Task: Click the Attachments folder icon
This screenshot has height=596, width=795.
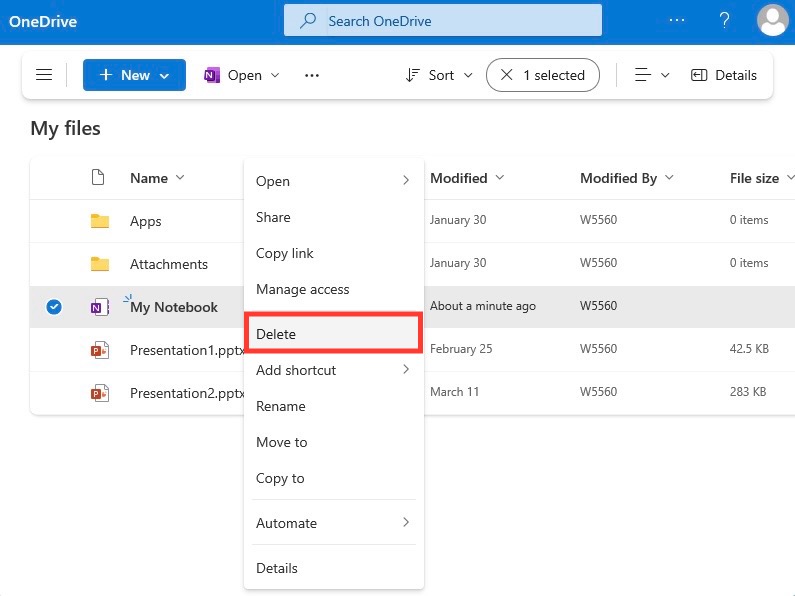Action: coord(100,264)
